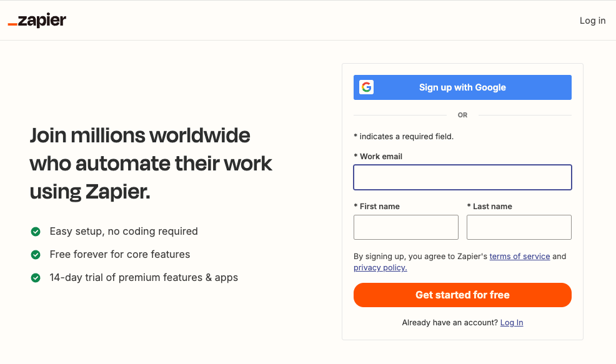This screenshot has width=616, height=364.
Task: Select the Last name text box
Action: tap(519, 227)
